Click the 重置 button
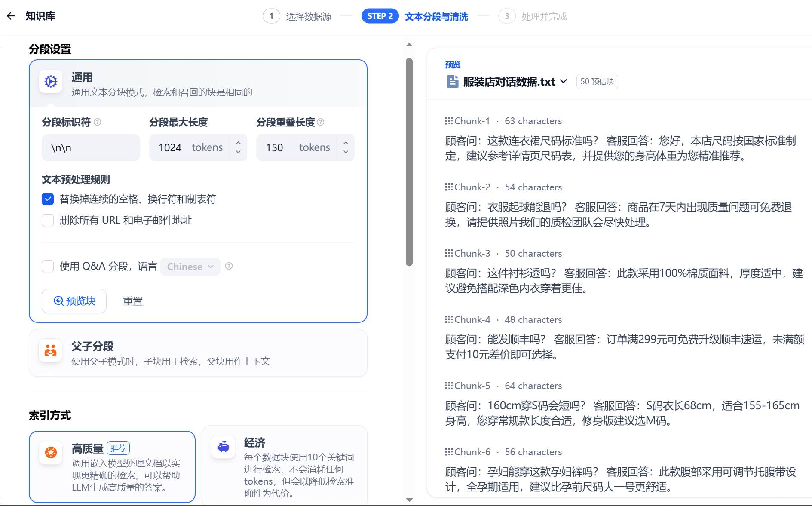 click(132, 301)
